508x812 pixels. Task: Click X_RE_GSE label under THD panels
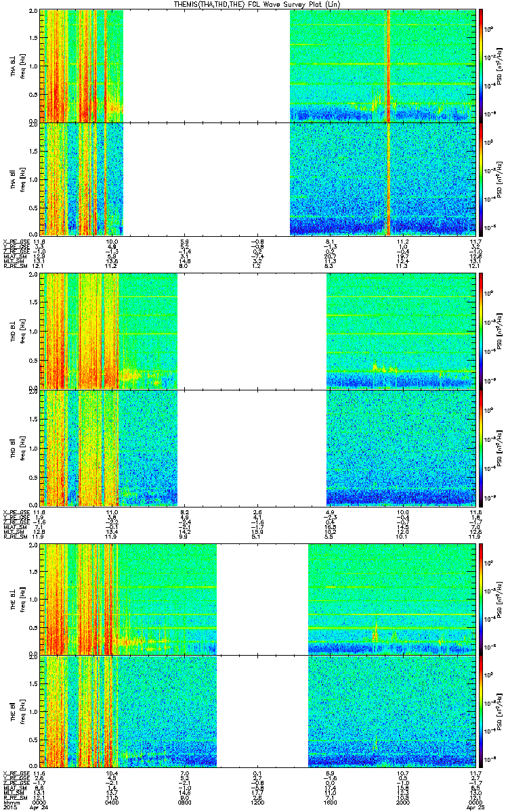(17, 511)
